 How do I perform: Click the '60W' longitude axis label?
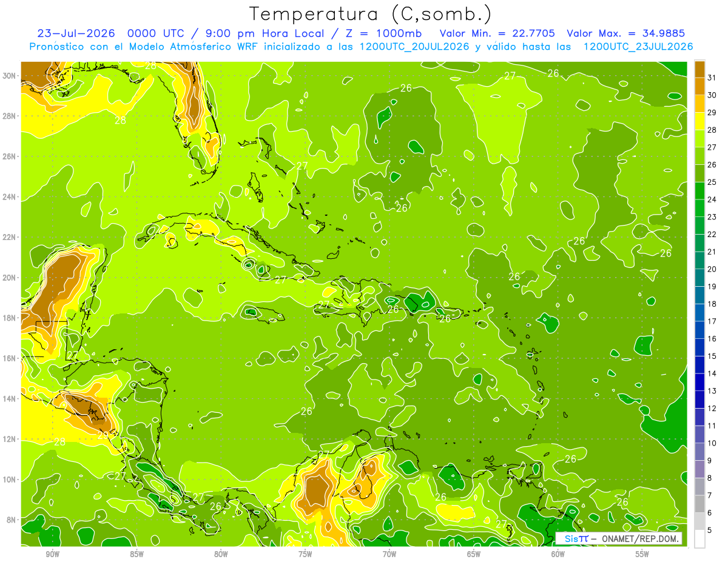[558, 554]
